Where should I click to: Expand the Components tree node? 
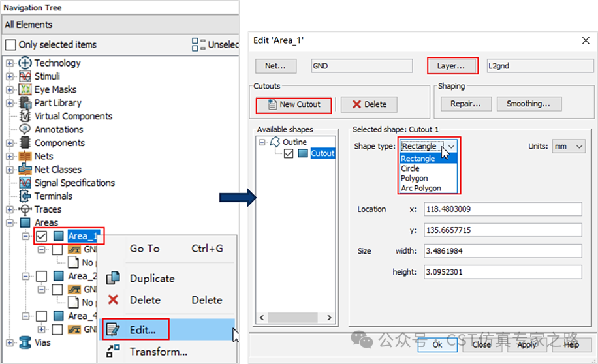tap(10, 143)
